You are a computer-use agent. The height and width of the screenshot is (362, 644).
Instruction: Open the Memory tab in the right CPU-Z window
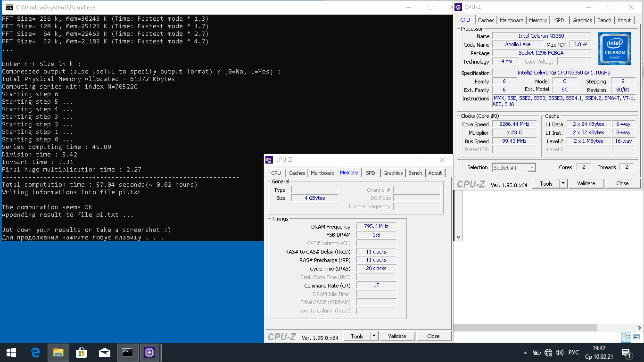click(538, 20)
